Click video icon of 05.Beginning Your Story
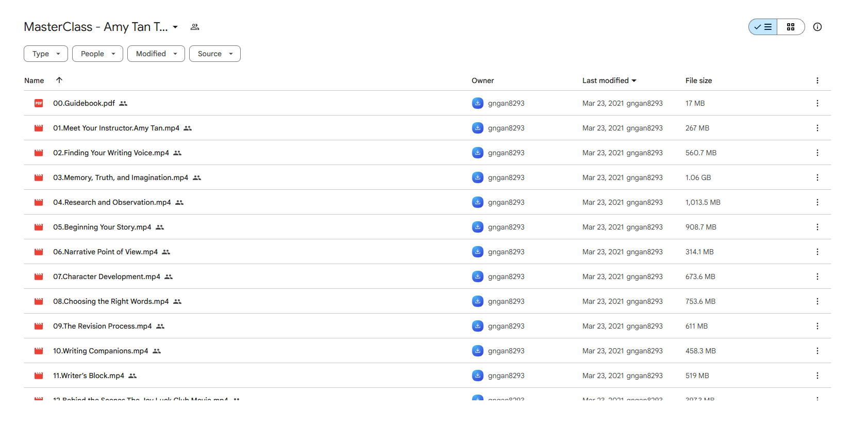868x423 pixels. [39, 227]
